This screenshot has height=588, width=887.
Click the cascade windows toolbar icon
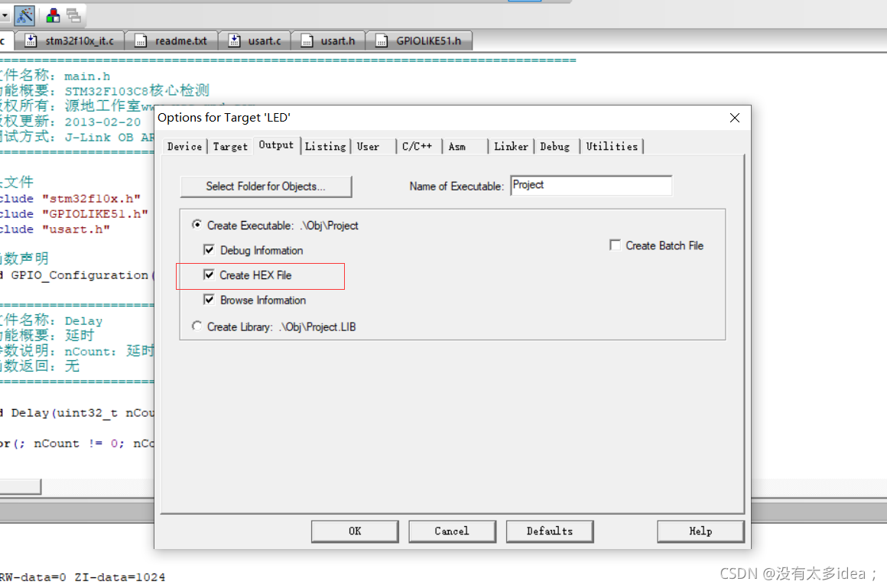72,15
